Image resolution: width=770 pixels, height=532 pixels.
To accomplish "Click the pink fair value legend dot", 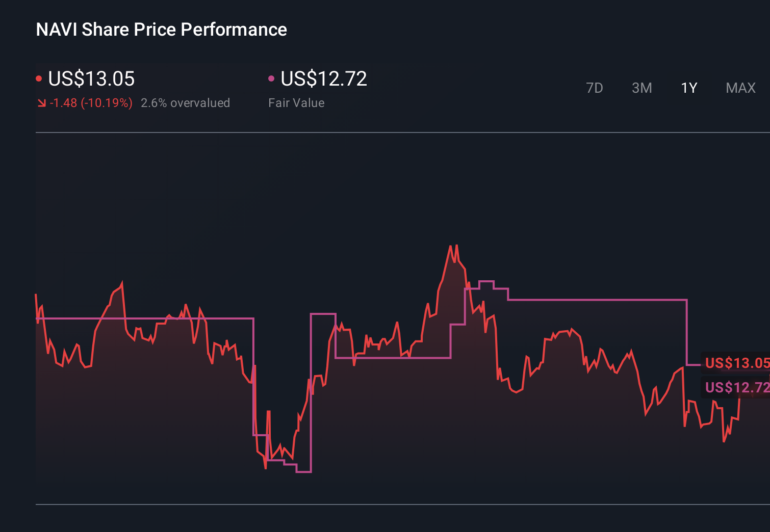I will (272, 77).
